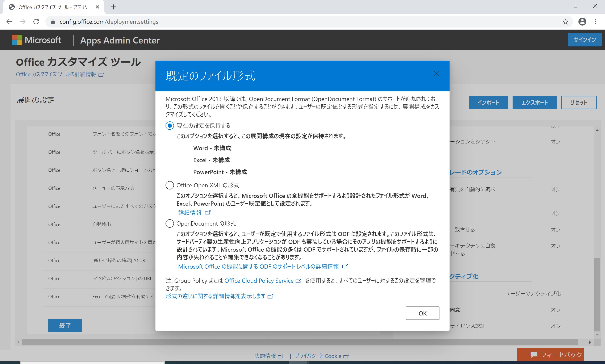Open the プライバシーと Cookie footer link

(321, 356)
